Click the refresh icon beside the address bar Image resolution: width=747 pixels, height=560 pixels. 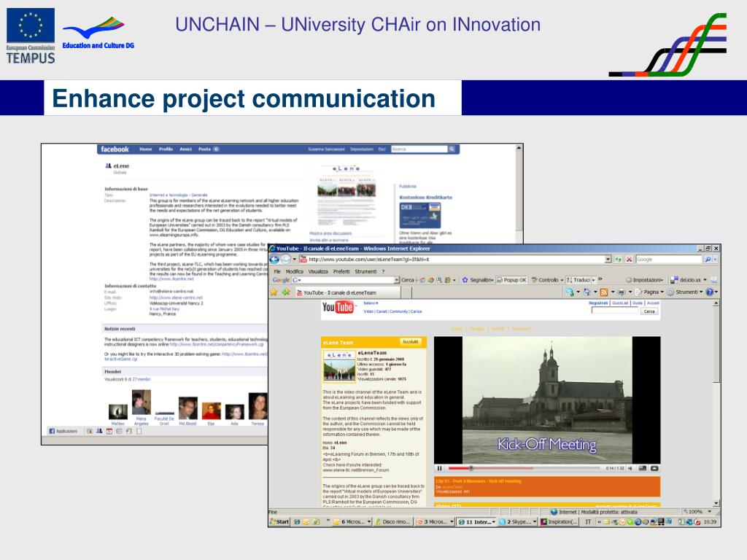click(x=619, y=260)
